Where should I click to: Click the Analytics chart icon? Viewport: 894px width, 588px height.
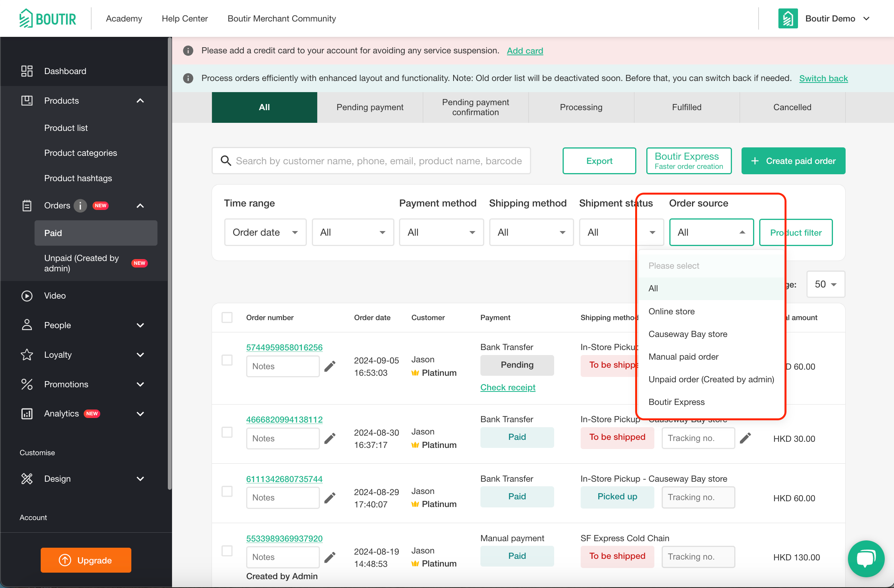pos(27,414)
